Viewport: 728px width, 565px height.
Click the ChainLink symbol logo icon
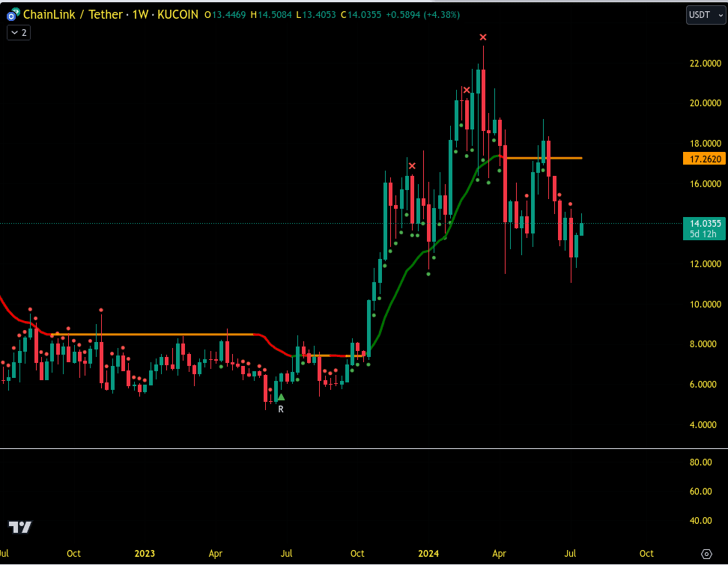click(x=13, y=15)
